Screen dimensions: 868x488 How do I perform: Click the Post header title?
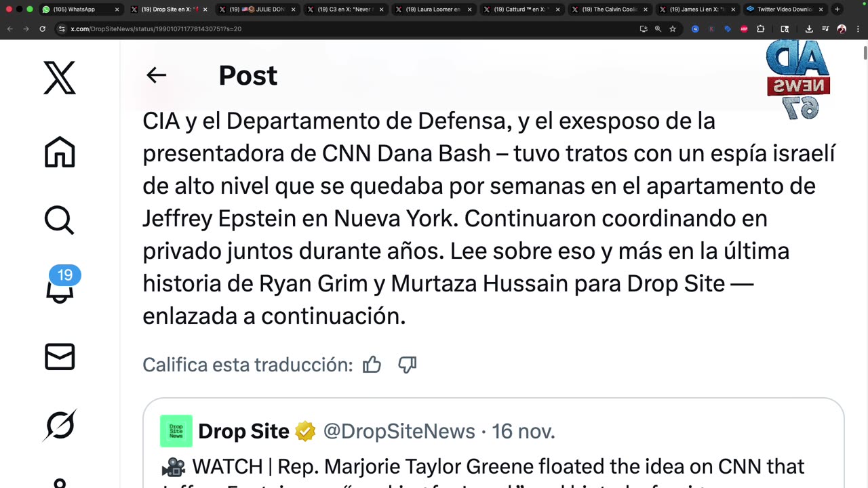pos(248,75)
